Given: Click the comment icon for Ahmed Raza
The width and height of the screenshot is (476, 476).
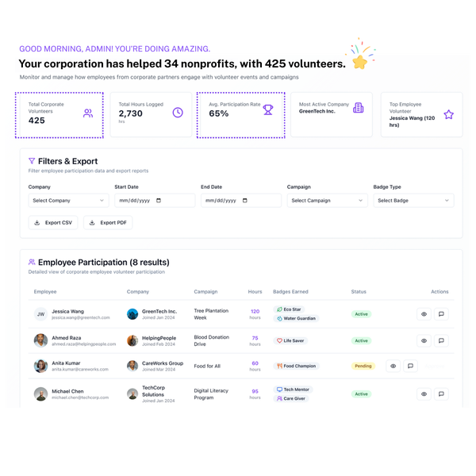Looking at the screenshot, I should [x=441, y=340].
